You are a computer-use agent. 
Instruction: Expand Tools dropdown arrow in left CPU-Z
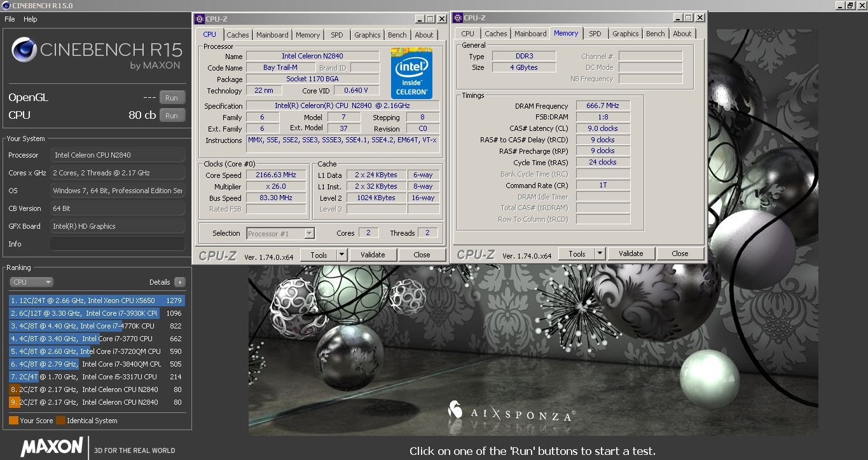pos(341,255)
